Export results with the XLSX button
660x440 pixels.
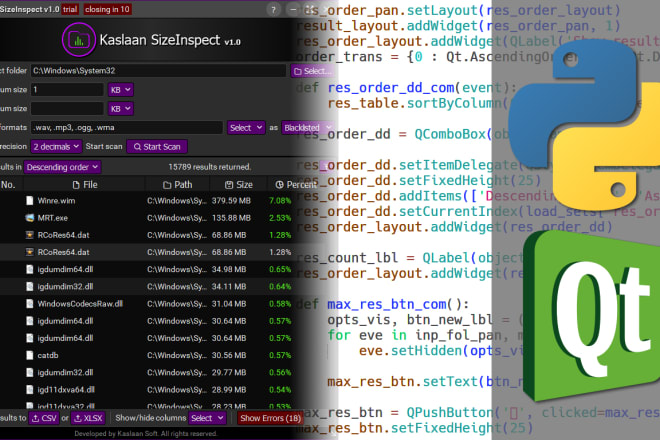click(x=88, y=418)
